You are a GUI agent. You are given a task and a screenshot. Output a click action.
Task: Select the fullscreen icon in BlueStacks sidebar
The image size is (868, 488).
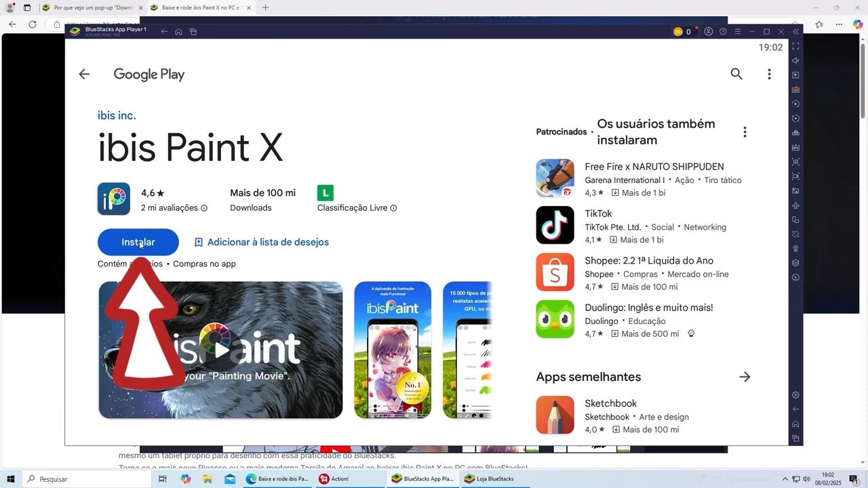click(795, 46)
